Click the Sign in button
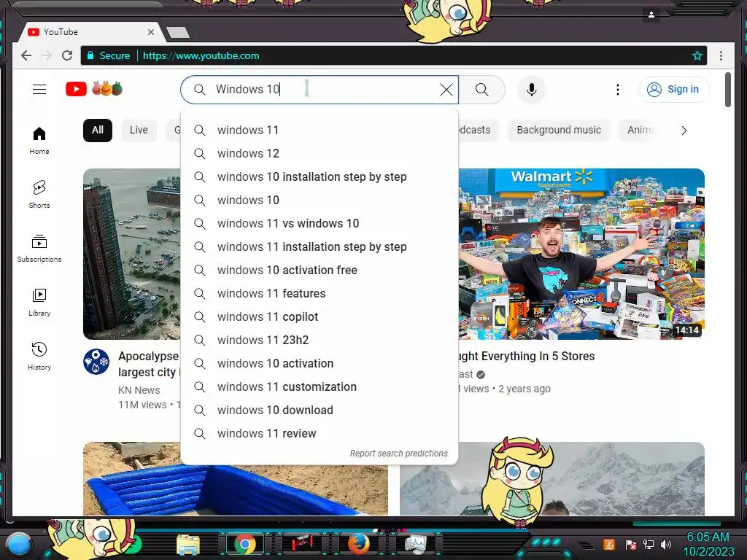Image resolution: width=747 pixels, height=560 pixels. 673,90
